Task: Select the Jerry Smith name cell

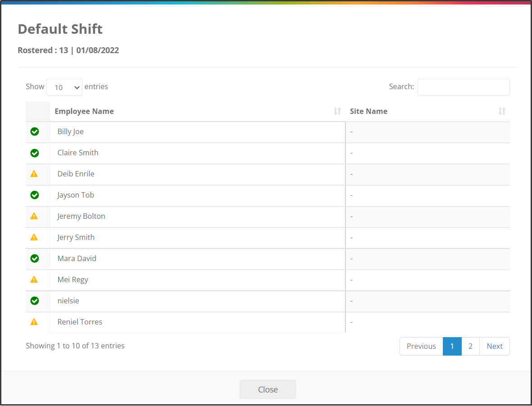Action: coord(197,238)
